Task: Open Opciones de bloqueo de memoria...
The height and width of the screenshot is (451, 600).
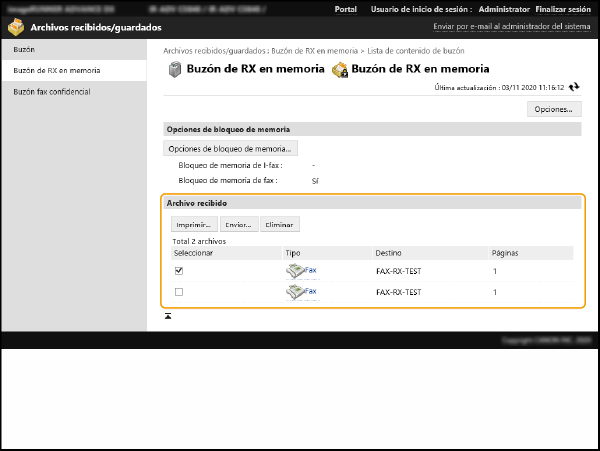Action: click(x=230, y=149)
